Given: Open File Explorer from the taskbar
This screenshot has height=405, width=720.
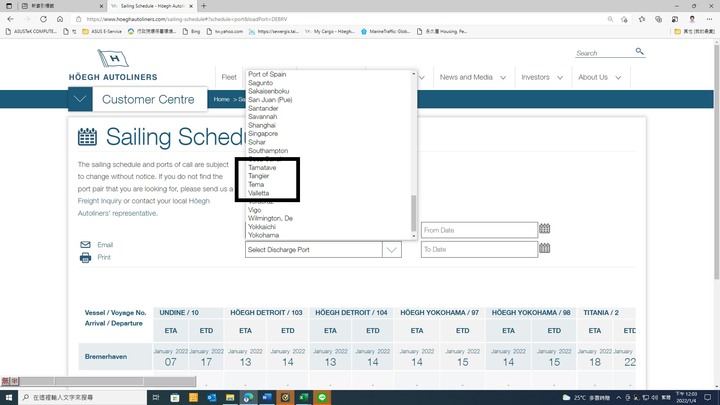Looking at the screenshot, I should click(230, 397).
